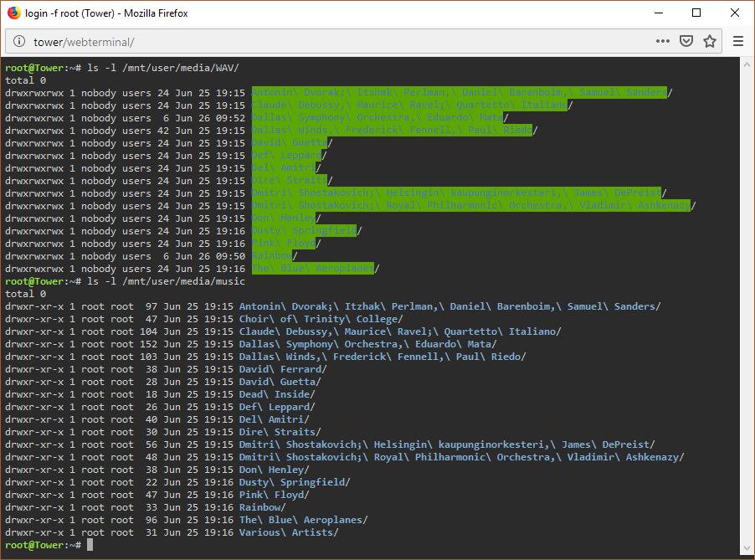Click the highlighted 'Claude\ Debussy' WAV entry
The width and height of the screenshot is (755, 560).
click(x=410, y=105)
